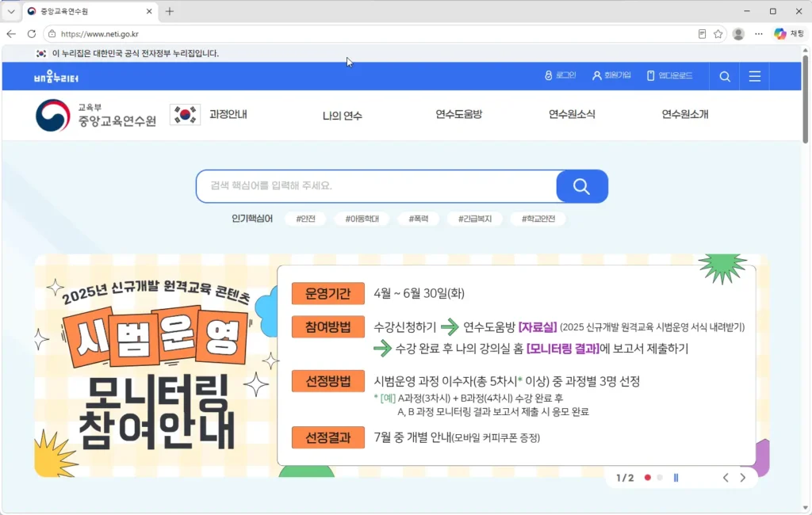Viewport: 812px width, 515px height.
Task: Open the tab search dropdown arrow
Action: (11, 11)
